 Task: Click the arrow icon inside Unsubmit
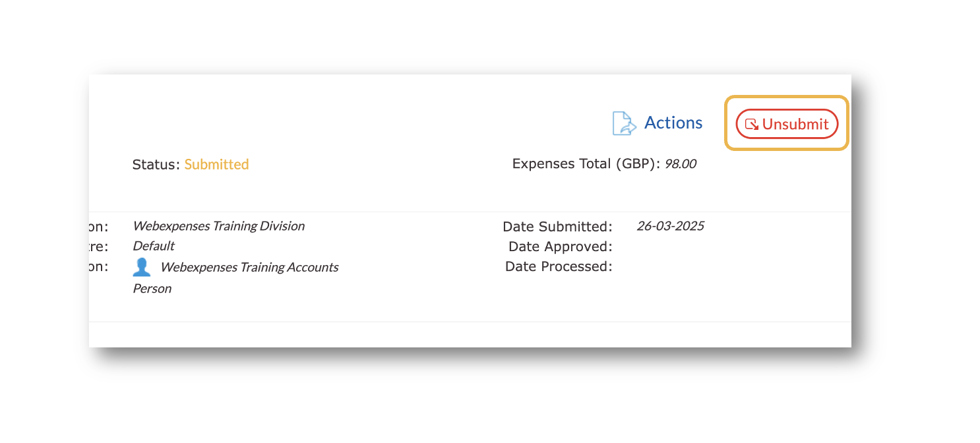[751, 124]
